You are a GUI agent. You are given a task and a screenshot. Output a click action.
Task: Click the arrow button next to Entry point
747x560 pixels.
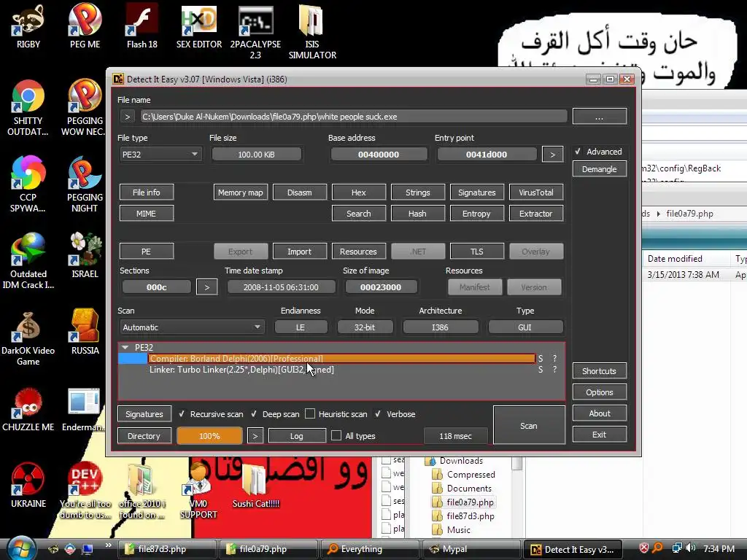(x=553, y=155)
